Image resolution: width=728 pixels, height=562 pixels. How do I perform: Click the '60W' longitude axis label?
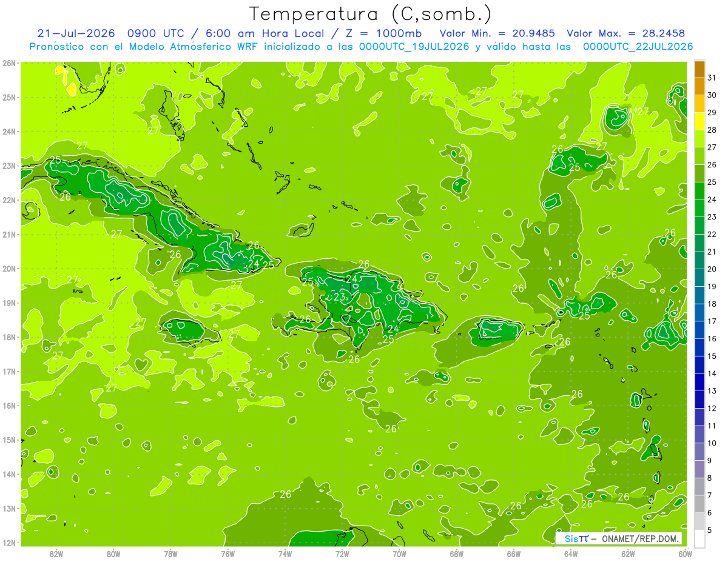685,554
